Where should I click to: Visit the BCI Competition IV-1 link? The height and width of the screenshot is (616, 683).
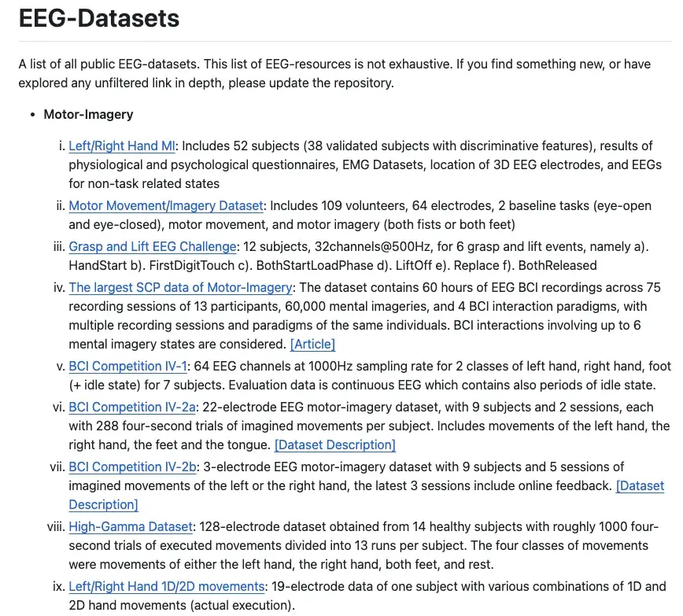click(127, 366)
